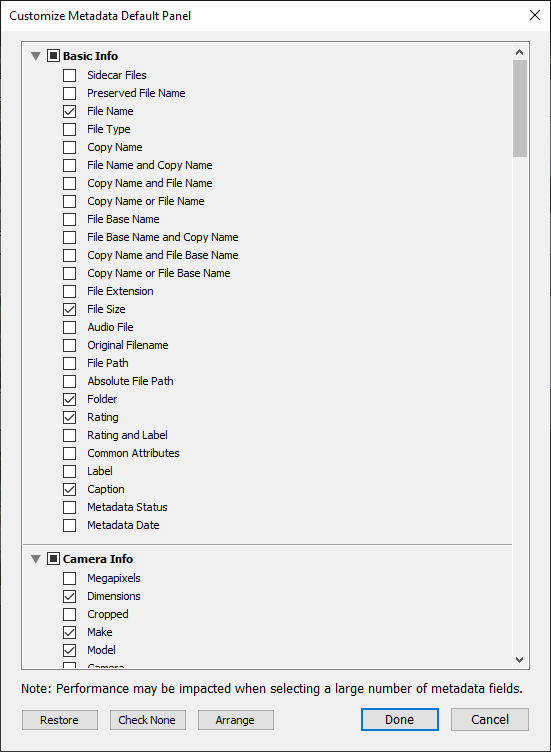Screen dimensions: 551x752
Task: Enable Rating and Label checkbox
Action: coord(70,435)
